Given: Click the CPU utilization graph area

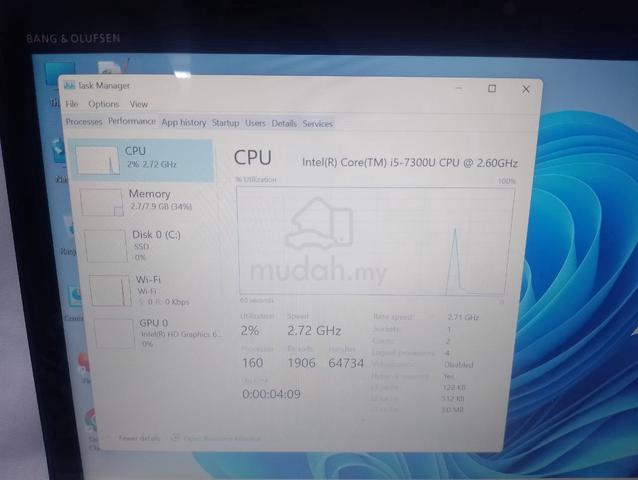Looking at the screenshot, I should pos(374,241).
